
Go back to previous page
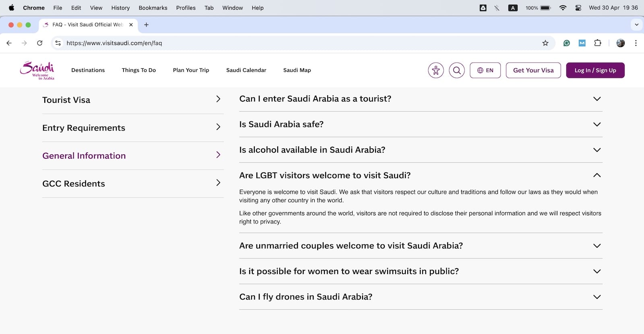pos(9,43)
